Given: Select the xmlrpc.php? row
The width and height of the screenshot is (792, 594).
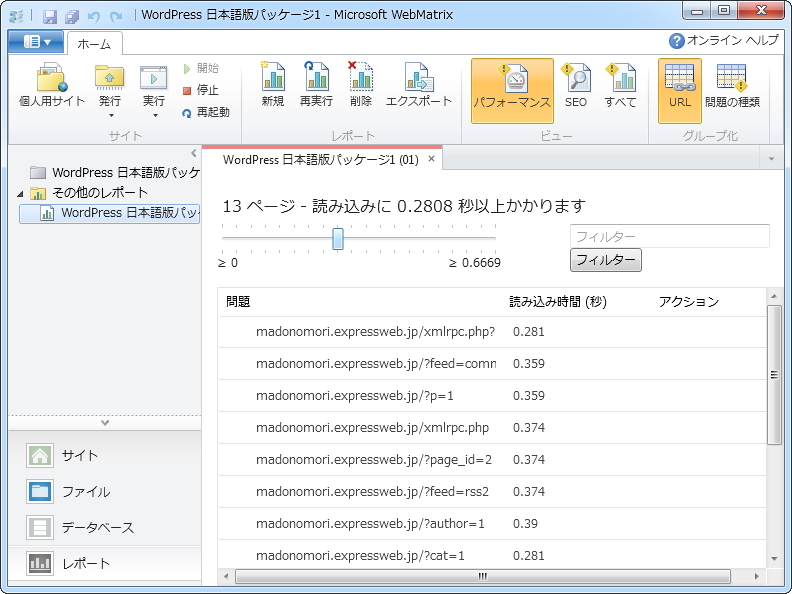Looking at the screenshot, I should (492, 332).
